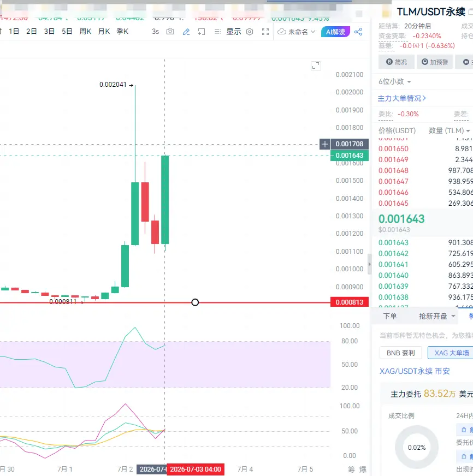
Task: Click the 加预警 add alert button
Action: pyautogui.click(x=435, y=62)
